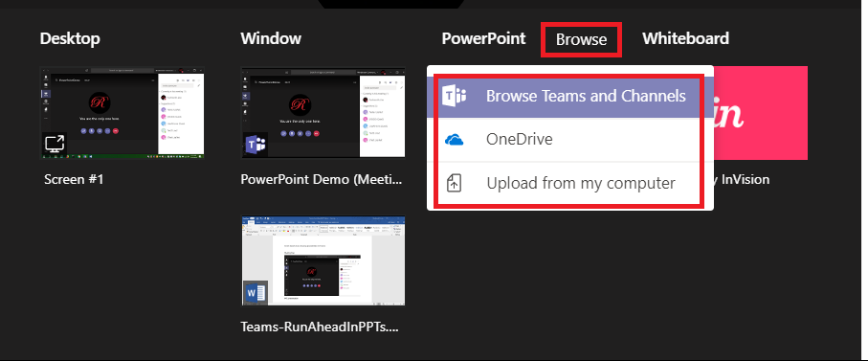868x361 pixels.
Task: Click the Whiteboard section heading
Action: click(685, 38)
